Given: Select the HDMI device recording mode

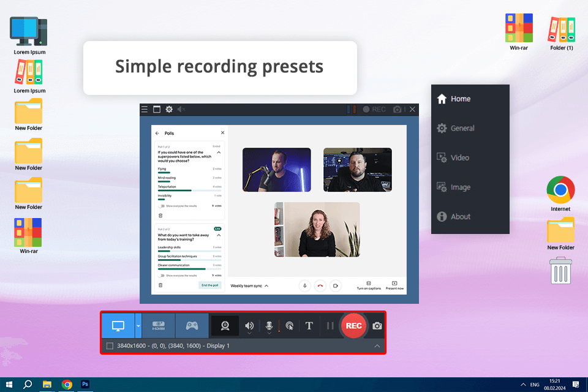Looking at the screenshot, I should [158, 326].
